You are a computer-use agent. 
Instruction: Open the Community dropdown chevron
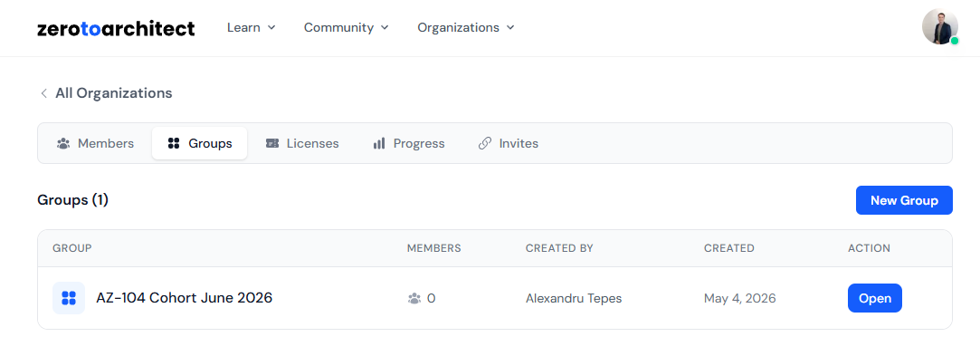(385, 27)
